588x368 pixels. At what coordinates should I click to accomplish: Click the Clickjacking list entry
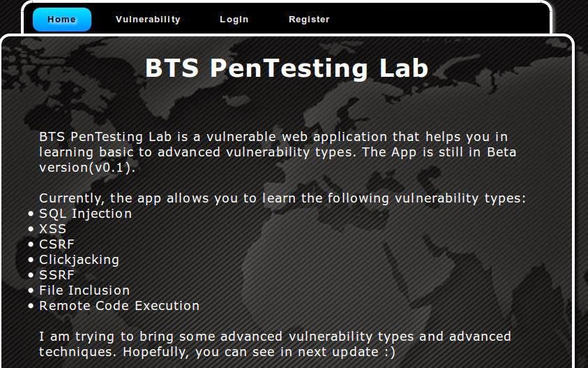pyautogui.click(x=79, y=260)
